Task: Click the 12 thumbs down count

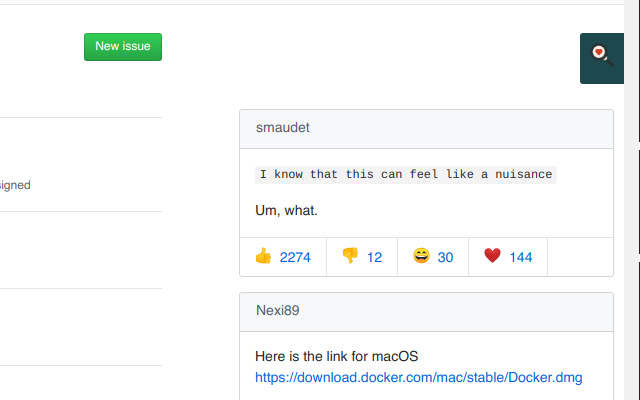Action: (375, 257)
